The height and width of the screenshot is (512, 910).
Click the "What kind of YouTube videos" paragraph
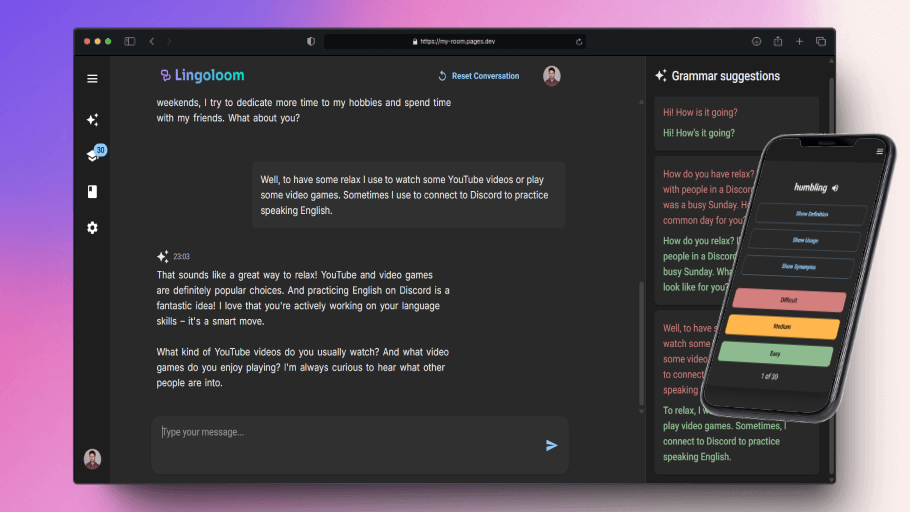click(302, 367)
